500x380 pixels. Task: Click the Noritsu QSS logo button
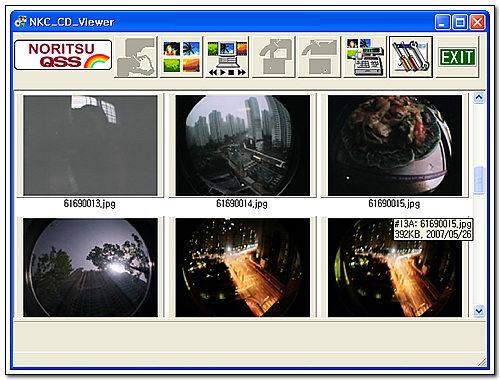[x=63, y=55]
